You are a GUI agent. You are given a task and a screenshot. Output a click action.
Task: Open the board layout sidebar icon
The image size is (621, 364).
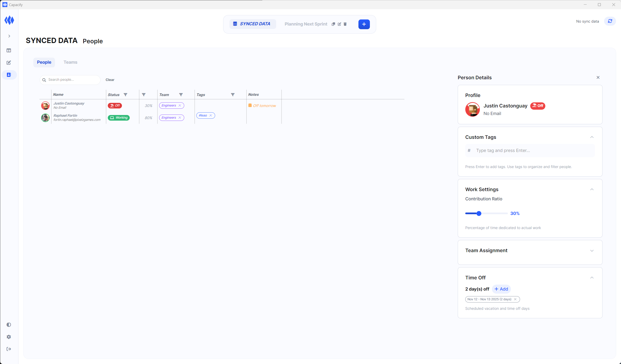9,51
